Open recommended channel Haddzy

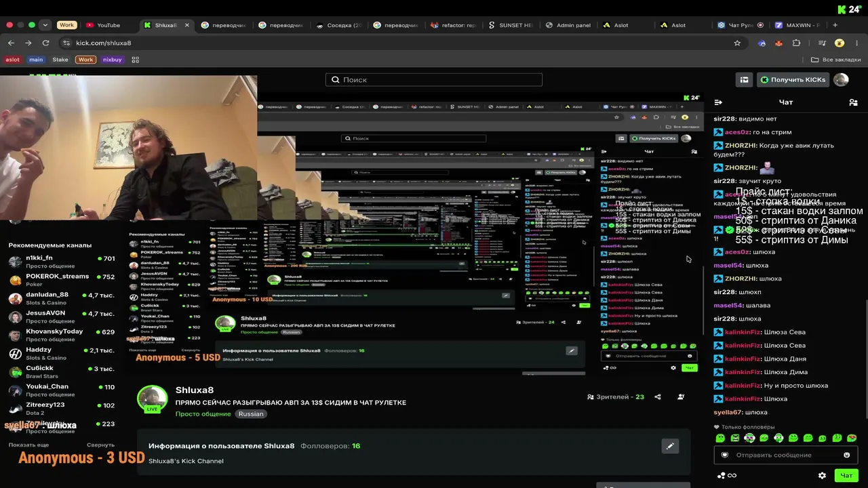click(x=62, y=353)
